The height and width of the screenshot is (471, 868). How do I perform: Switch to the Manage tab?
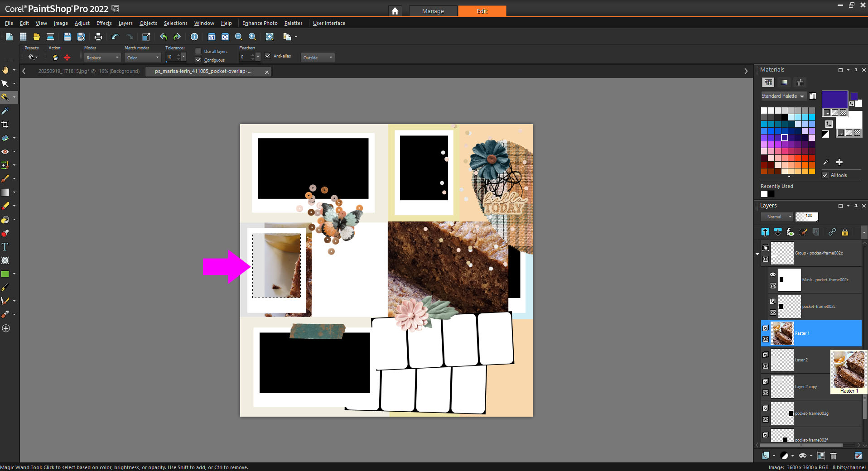tap(433, 11)
